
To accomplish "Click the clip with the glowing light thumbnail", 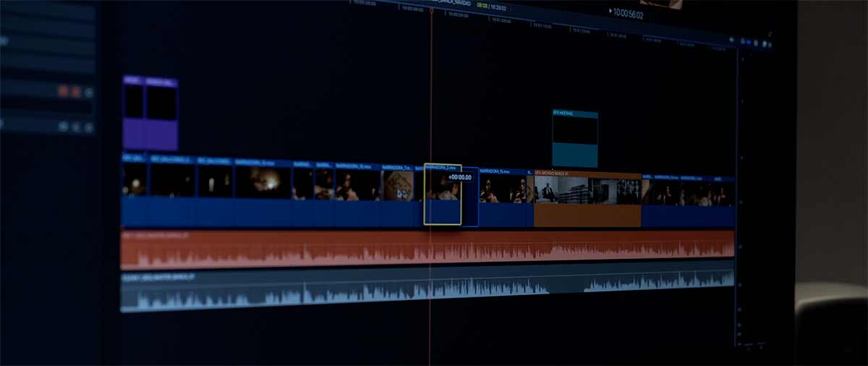I will pyautogui.click(x=263, y=192).
